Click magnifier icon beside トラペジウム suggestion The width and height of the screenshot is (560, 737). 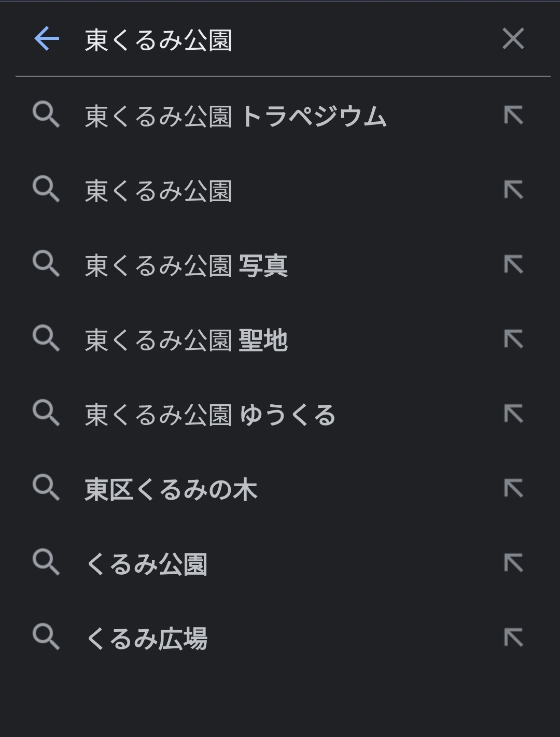point(46,115)
